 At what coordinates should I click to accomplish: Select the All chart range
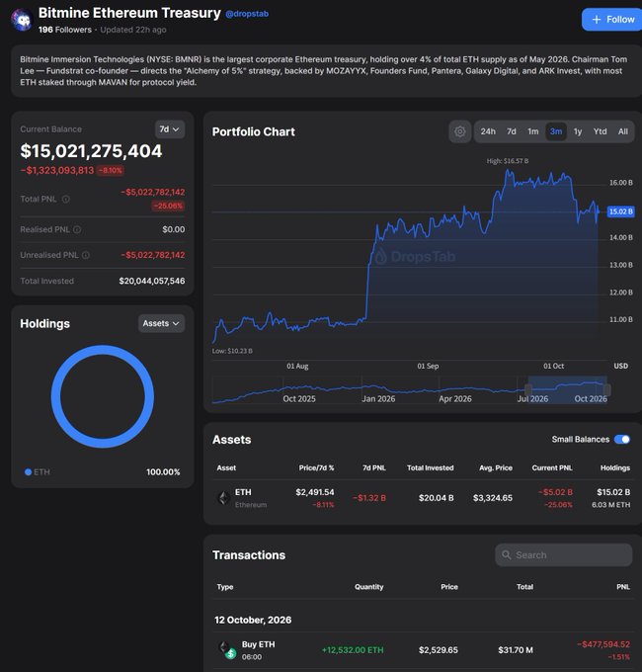(x=622, y=131)
